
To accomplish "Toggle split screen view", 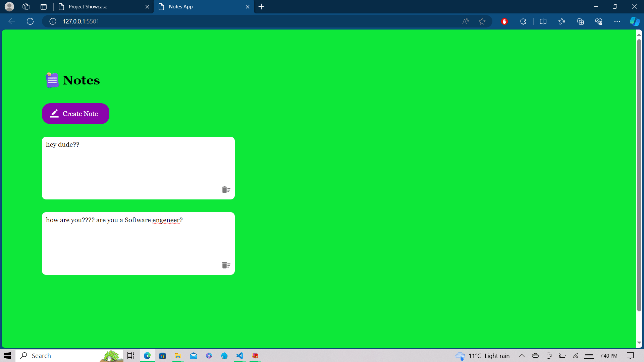I will [x=543, y=21].
